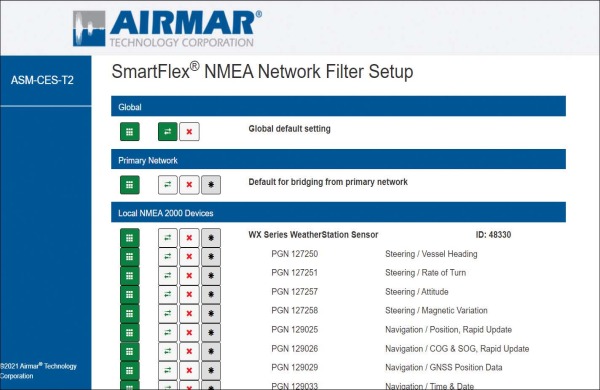
Task: Click red X for WX Series WeatherStation Sensor
Action: (x=189, y=238)
